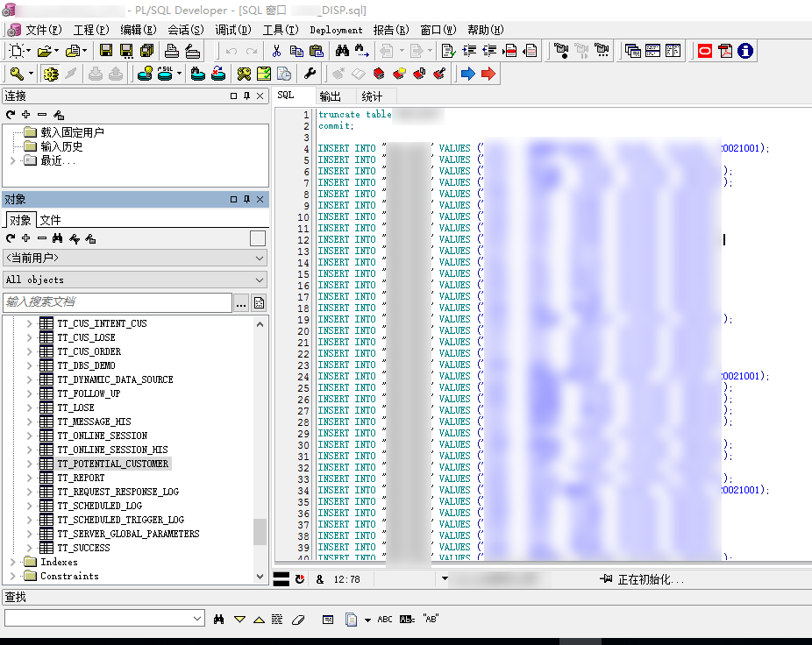The height and width of the screenshot is (645, 812).
Task: Click binoculars find icon in objects panel
Action: (x=58, y=238)
